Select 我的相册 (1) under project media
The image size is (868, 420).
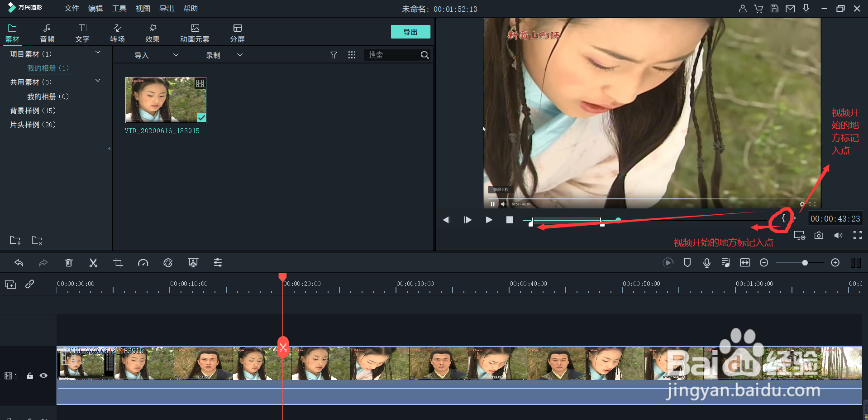click(x=48, y=68)
